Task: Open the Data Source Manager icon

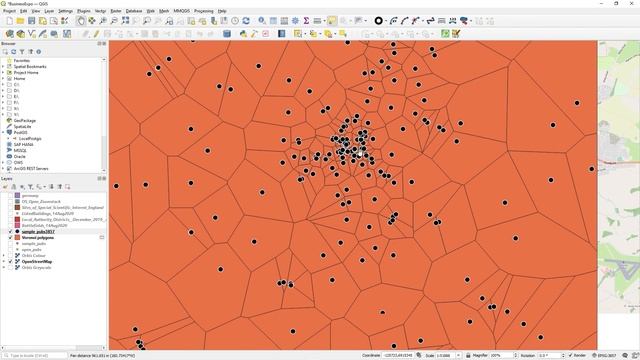Action: point(9,34)
